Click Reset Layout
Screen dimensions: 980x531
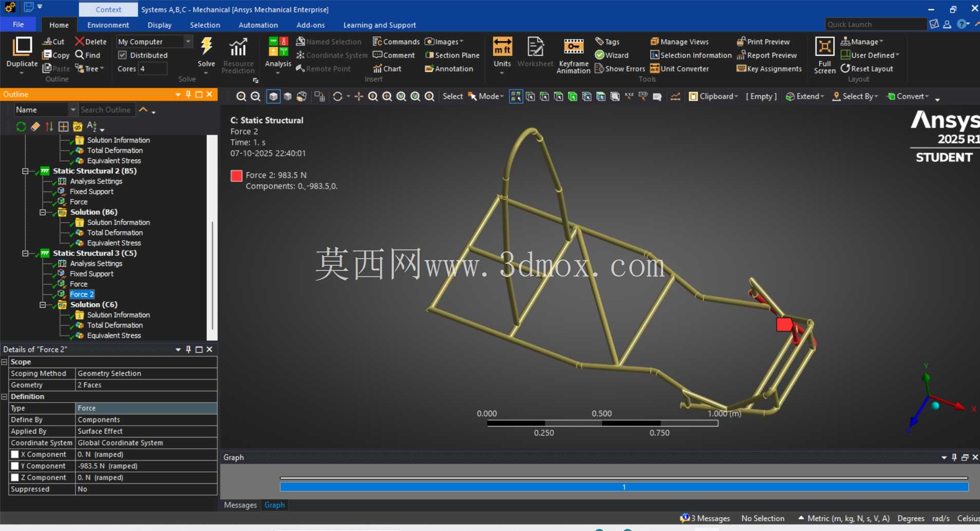coord(866,68)
